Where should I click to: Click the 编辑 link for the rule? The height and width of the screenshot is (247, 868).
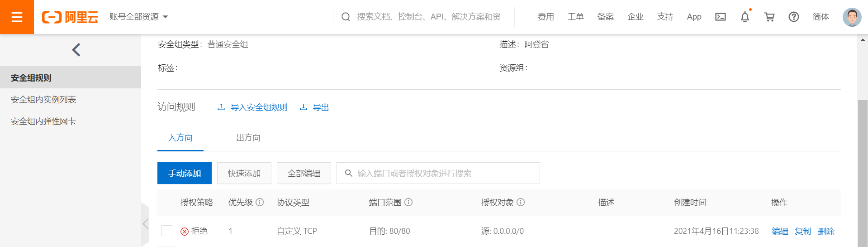[x=779, y=231]
